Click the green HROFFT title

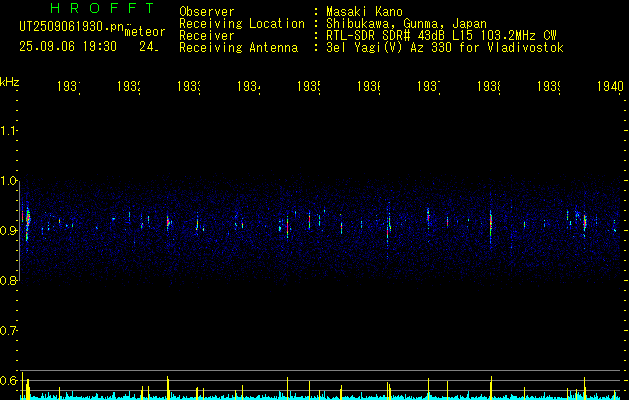103,8
